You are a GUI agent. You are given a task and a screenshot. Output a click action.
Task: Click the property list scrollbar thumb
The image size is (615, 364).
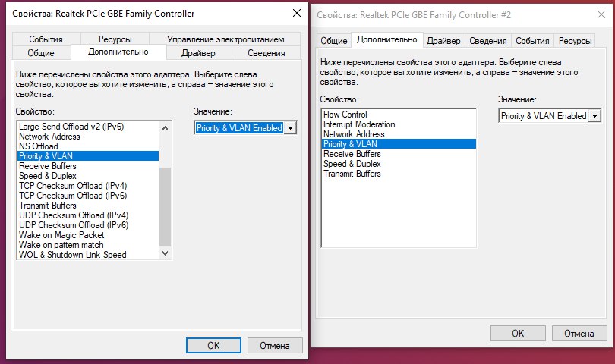[165, 207]
